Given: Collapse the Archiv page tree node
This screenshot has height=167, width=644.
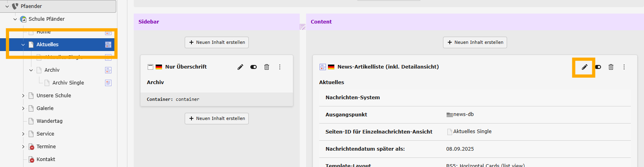Looking at the screenshot, I should [x=31, y=70].
